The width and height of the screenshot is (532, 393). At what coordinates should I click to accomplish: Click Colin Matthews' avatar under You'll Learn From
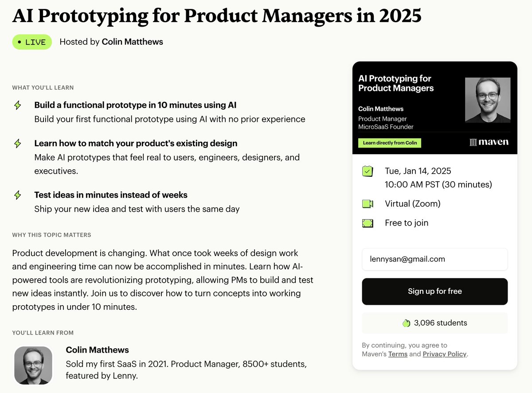click(33, 366)
